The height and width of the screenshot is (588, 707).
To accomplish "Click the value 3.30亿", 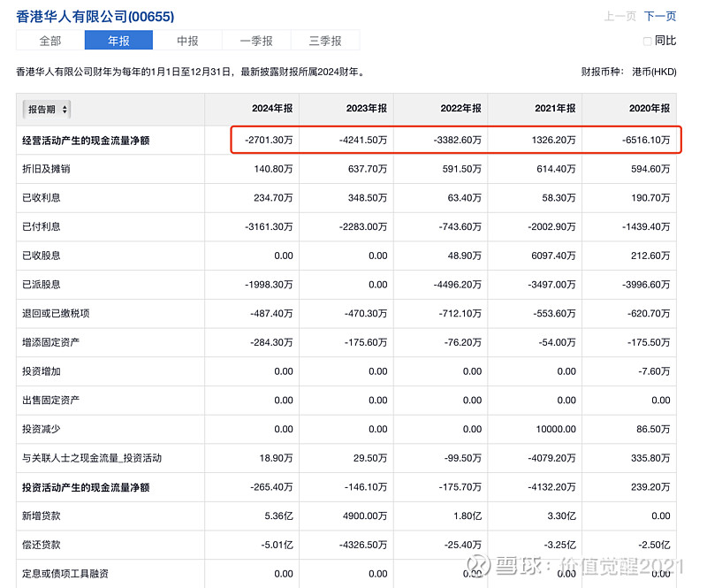I will click(x=561, y=515).
